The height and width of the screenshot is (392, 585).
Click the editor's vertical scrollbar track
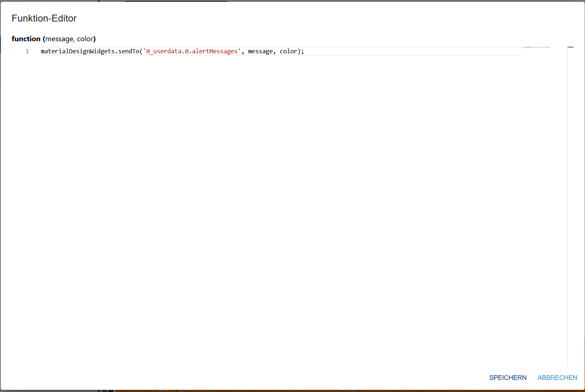point(570,206)
